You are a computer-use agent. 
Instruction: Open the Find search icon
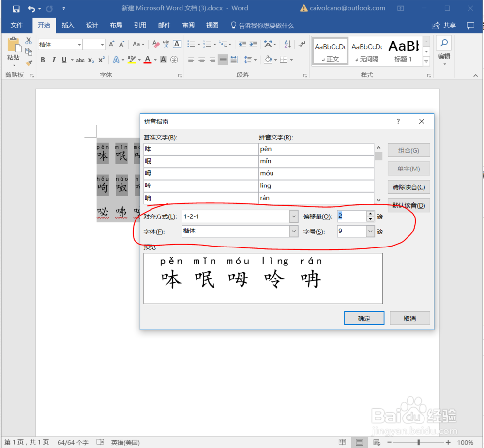tap(444, 43)
